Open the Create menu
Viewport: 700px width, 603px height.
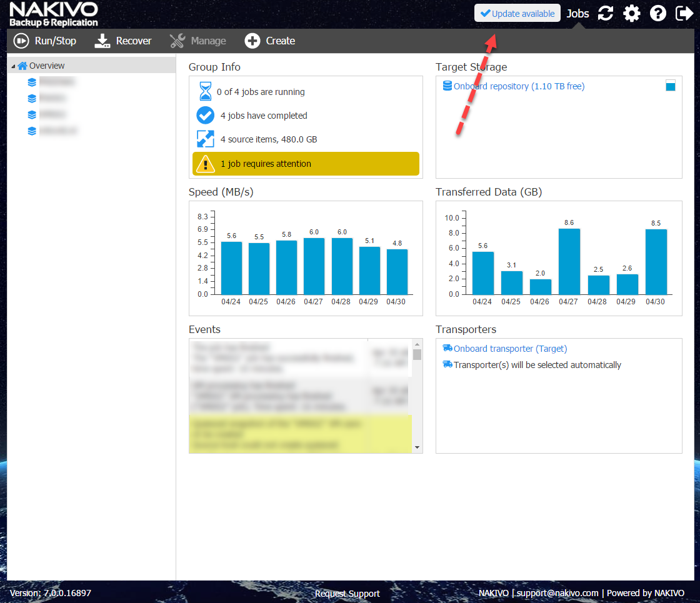pos(270,41)
